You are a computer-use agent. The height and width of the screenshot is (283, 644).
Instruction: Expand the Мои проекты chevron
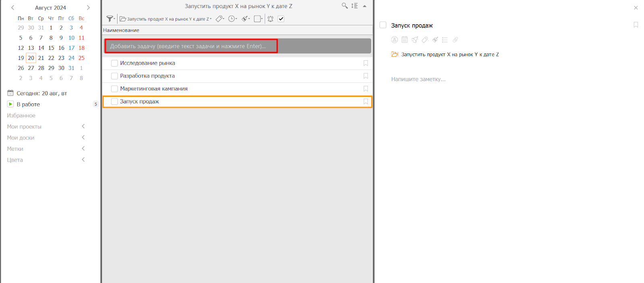[x=83, y=126]
